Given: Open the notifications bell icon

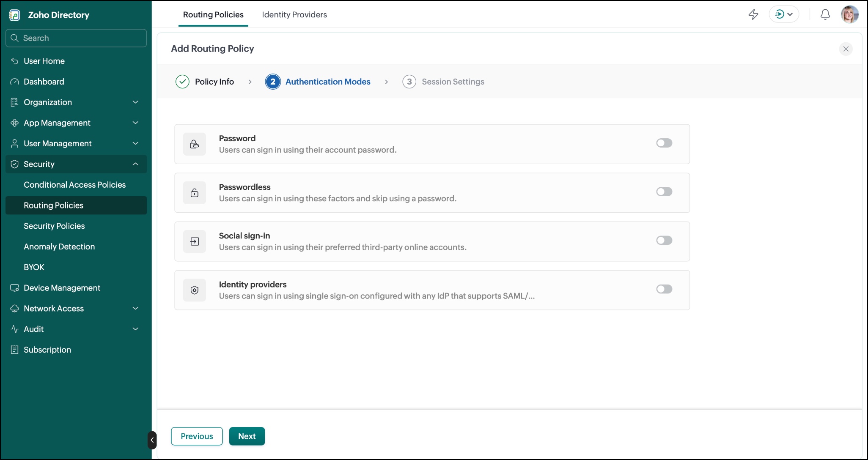Looking at the screenshot, I should click(x=825, y=14).
